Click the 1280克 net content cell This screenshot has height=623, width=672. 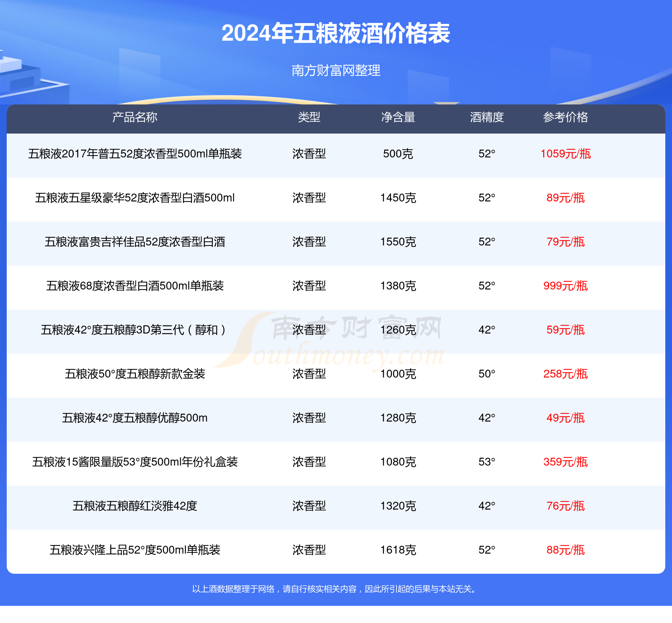pos(398,418)
